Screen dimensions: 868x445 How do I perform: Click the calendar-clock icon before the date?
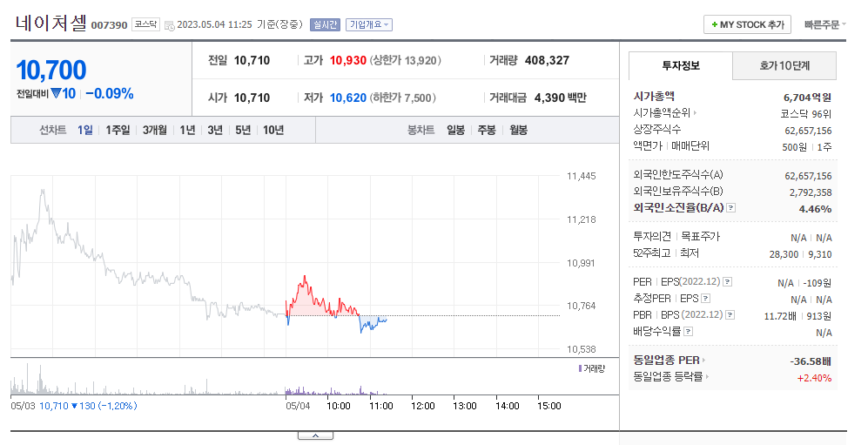170,25
